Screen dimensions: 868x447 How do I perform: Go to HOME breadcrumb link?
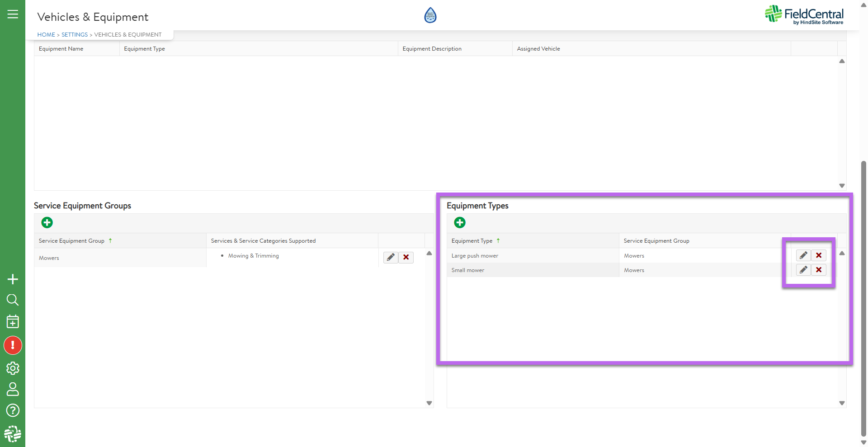(46, 35)
